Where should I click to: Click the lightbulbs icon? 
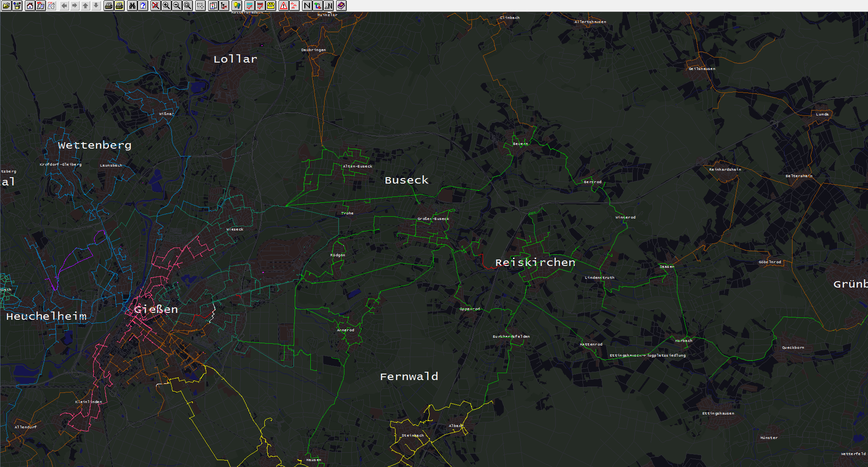(x=237, y=6)
